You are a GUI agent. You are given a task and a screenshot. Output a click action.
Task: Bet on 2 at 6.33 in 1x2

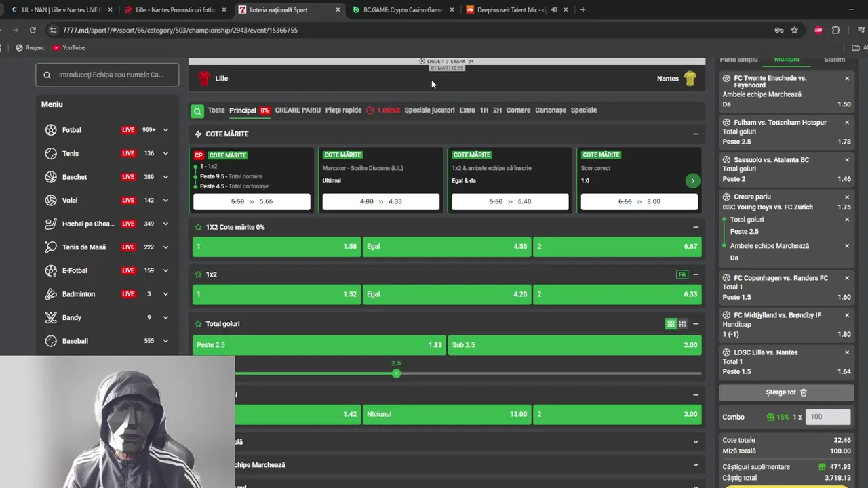tap(617, 294)
